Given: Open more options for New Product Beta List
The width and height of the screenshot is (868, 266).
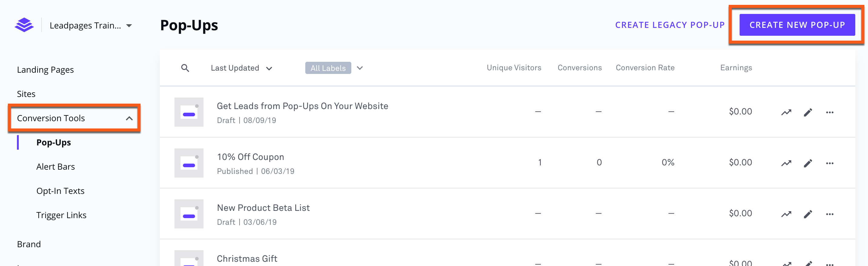Looking at the screenshot, I should [830, 214].
